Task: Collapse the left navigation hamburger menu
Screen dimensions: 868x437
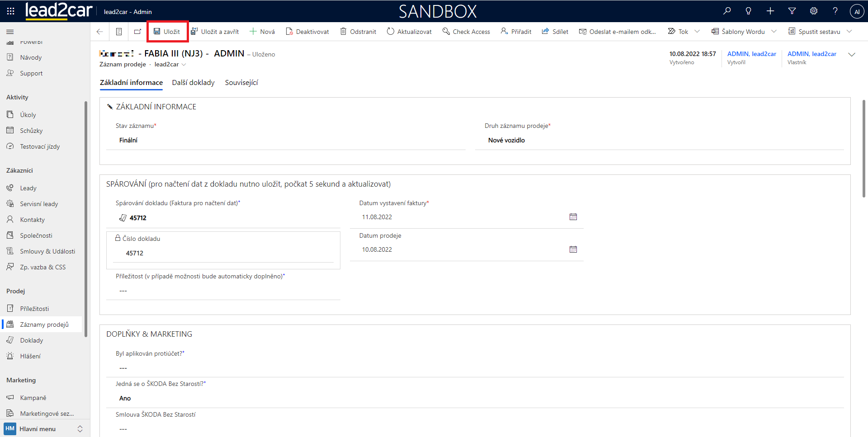Action: pyautogui.click(x=10, y=32)
